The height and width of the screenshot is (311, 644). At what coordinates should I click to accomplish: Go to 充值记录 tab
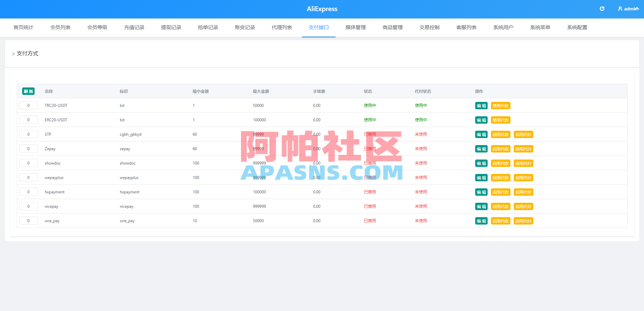134,27
